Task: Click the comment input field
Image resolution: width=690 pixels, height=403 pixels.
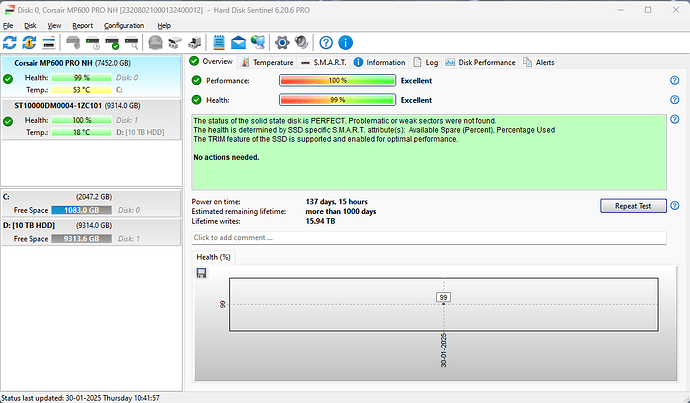Action: (428, 237)
